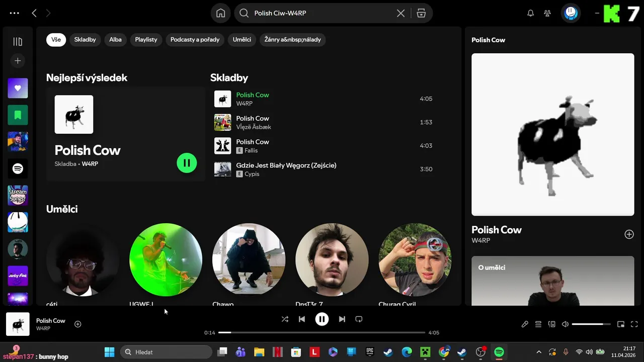This screenshot has width=644, height=362.
Task: Select Gdzie Jest Biały Węgorz track
Action: click(324, 169)
